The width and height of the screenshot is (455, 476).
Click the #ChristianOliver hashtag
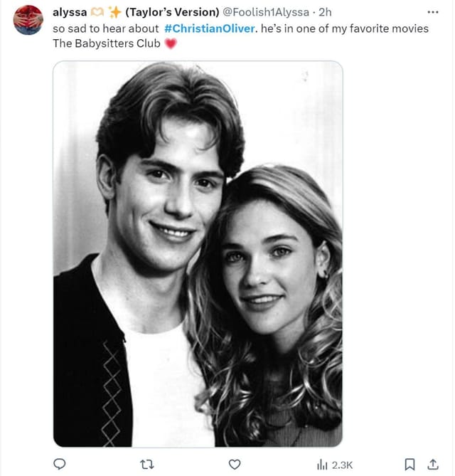tap(208, 28)
